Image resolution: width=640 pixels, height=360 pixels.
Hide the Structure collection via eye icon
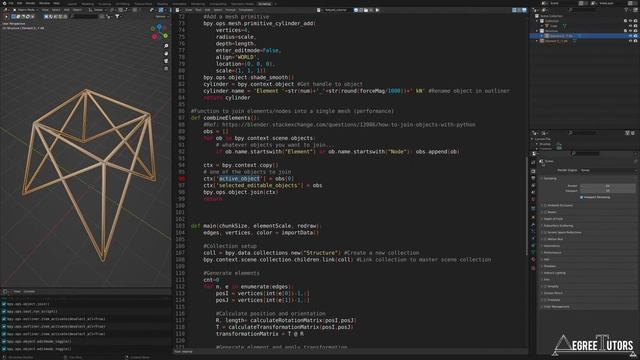pyautogui.click(x=630, y=31)
